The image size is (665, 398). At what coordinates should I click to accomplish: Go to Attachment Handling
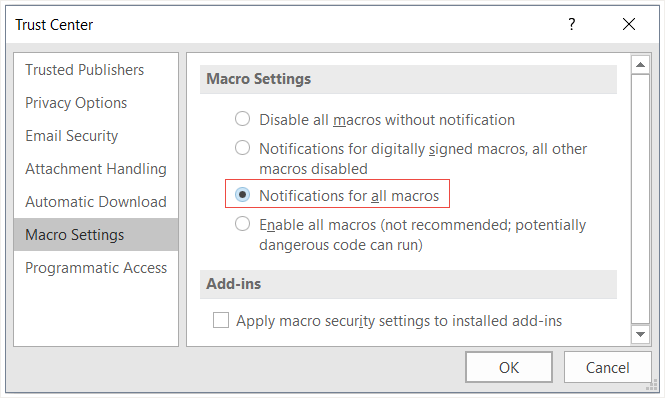pos(96,168)
